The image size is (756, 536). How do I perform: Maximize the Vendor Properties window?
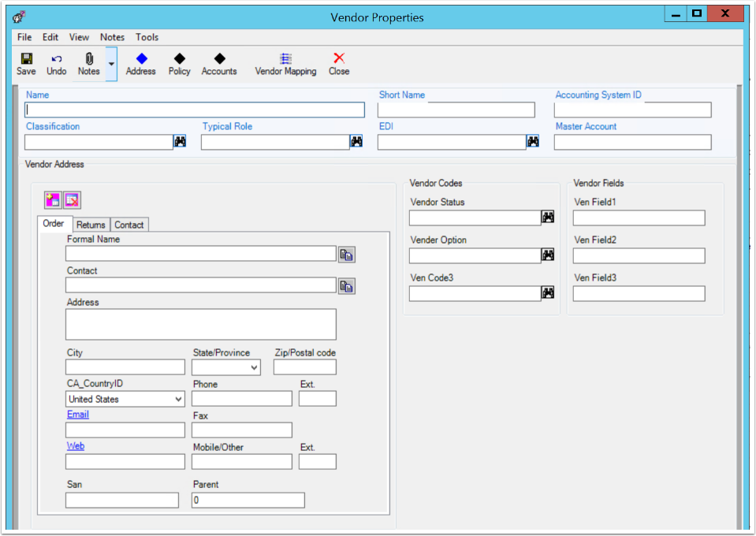coord(697,13)
